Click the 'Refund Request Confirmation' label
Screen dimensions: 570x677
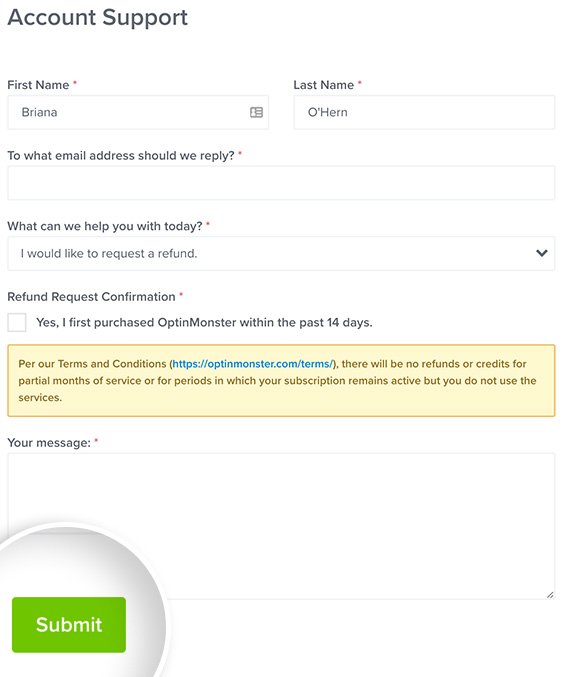tap(92, 297)
